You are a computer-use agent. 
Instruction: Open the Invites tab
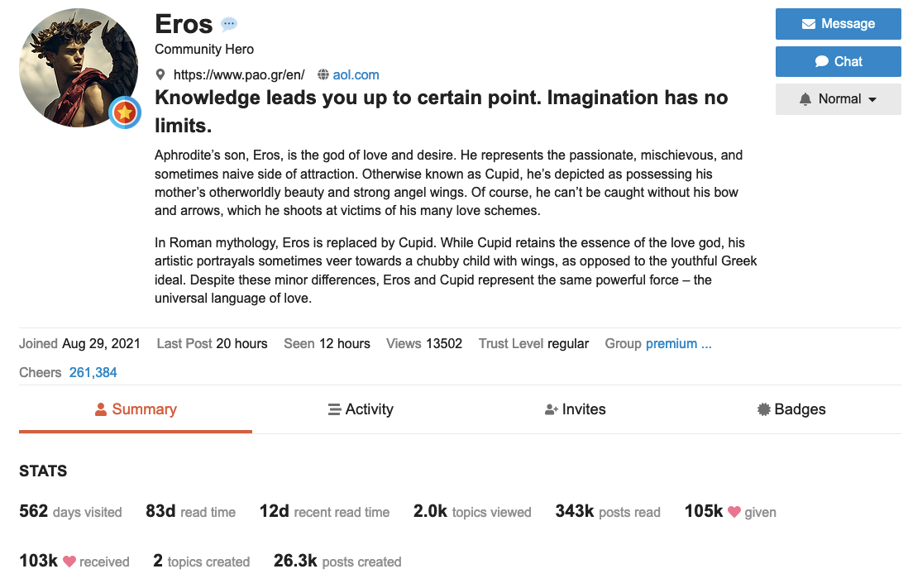[x=575, y=409]
